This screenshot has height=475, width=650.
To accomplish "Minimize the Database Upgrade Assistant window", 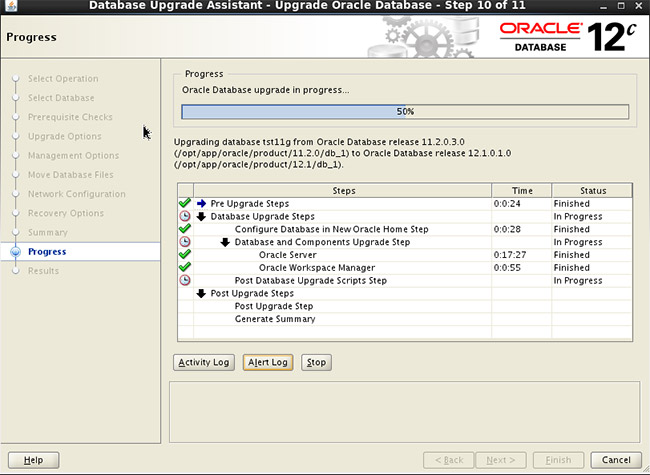I will 603,6.
